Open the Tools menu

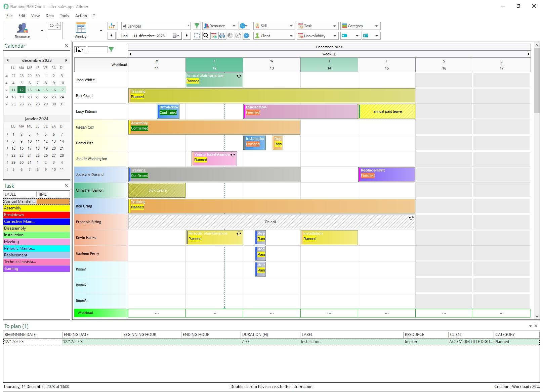[64, 16]
